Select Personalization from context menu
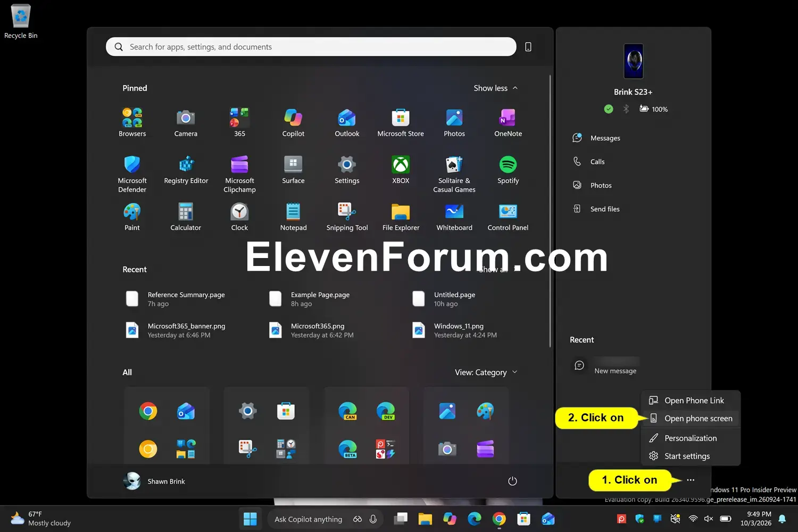 [691, 438]
